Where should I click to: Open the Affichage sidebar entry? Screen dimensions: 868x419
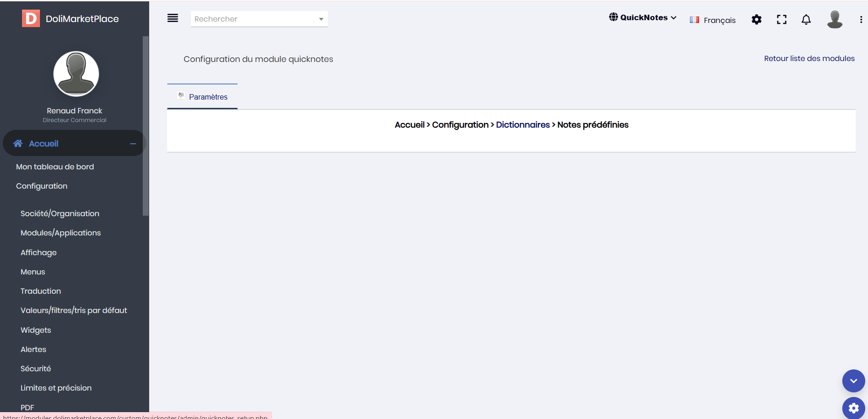[x=39, y=252]
